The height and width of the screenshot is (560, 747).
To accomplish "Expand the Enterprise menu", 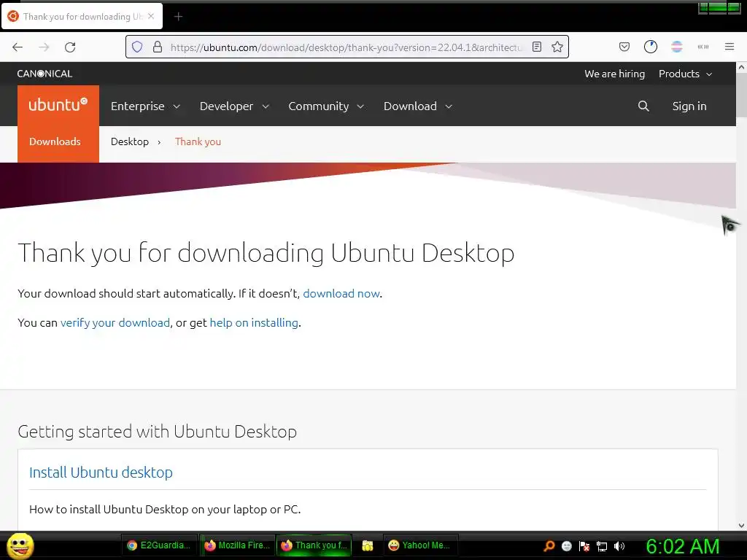I will [x=145, y=106].
